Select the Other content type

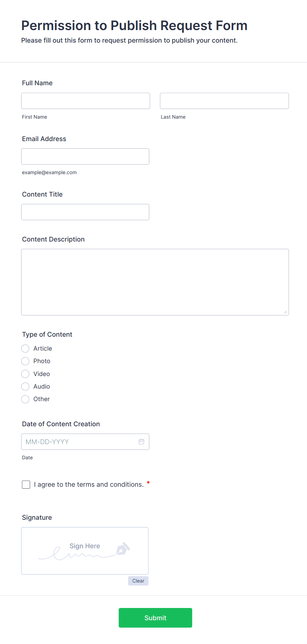click(25, 399)
